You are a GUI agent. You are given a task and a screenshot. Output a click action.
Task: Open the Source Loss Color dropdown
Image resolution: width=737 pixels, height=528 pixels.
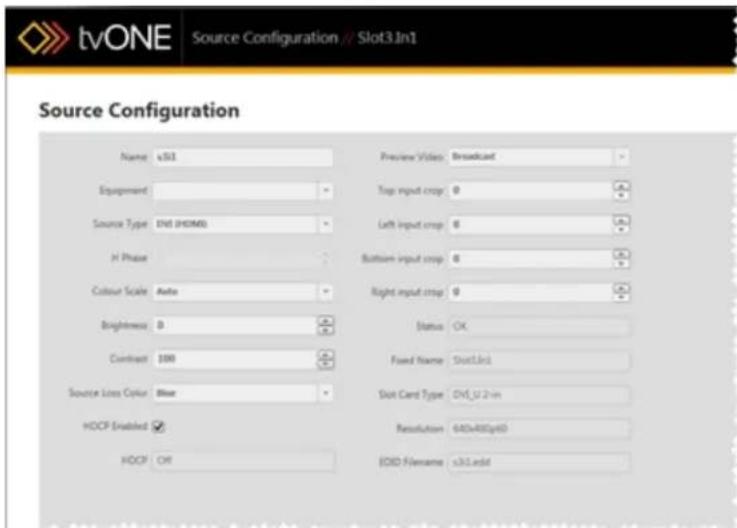pyautogui.click(x=326, y=393)
